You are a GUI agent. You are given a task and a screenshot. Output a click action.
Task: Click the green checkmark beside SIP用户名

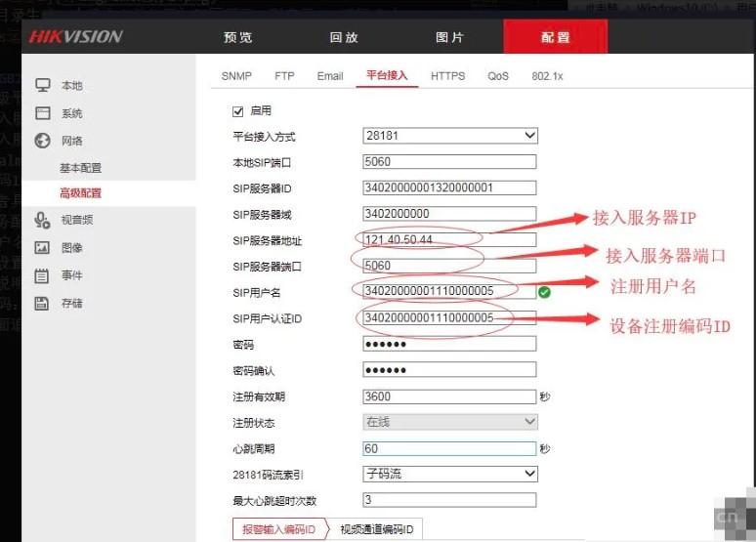[x=544, y=291]
